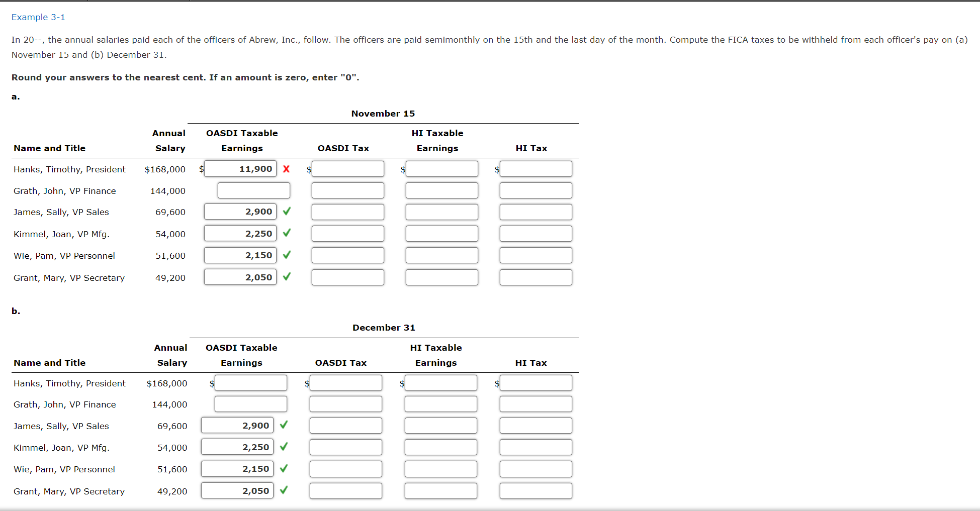Select James December 31 OASDI Tax field
The height and width of the screenshot is (511, 980).
(346, 426)
